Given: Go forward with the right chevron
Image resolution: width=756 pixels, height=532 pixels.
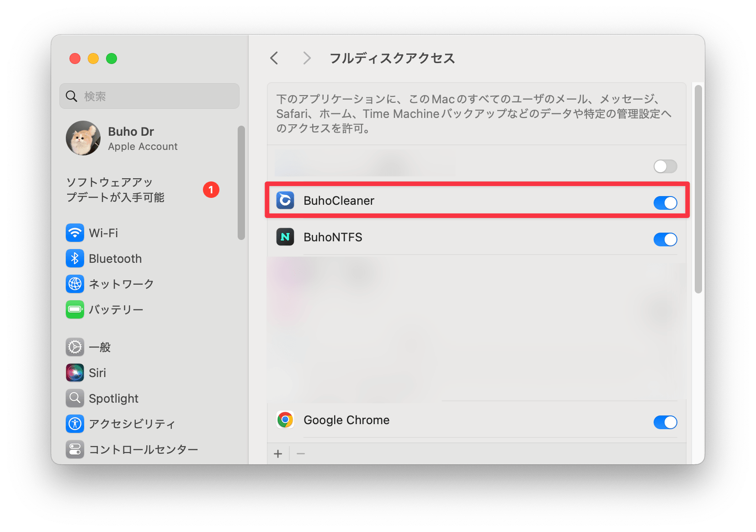Looking at the screenshot, I should point(307,58).
